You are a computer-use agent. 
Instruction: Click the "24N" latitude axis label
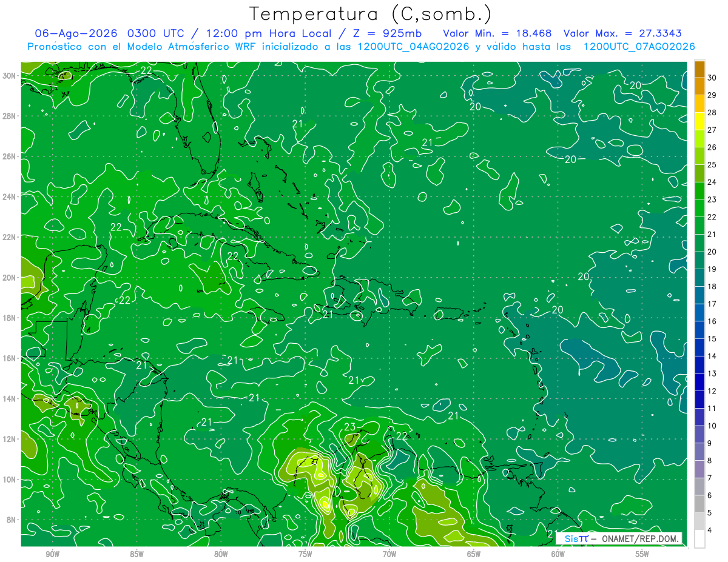8,196
